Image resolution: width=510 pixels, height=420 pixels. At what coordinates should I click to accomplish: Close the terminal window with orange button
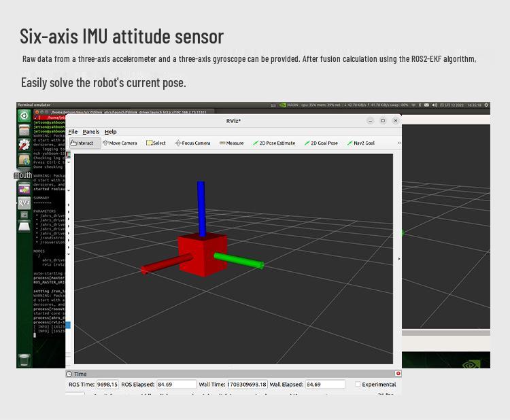pos(37,112)
